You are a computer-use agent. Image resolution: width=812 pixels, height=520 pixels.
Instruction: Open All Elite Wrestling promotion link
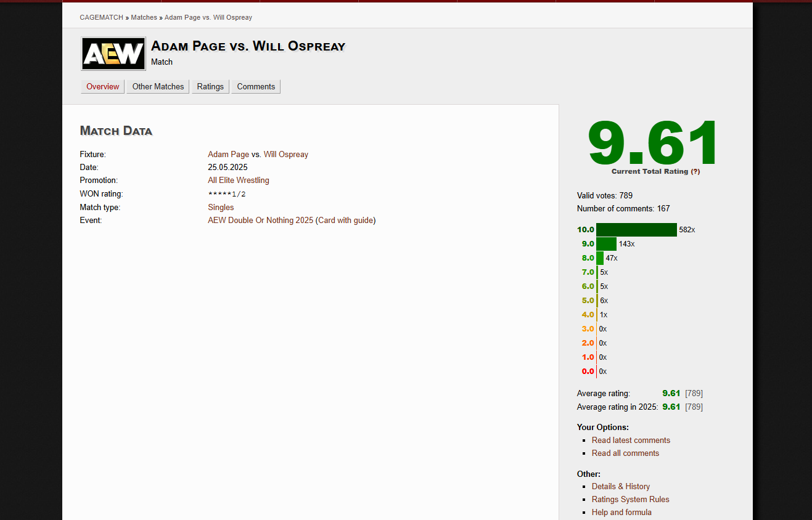(239, 181)
